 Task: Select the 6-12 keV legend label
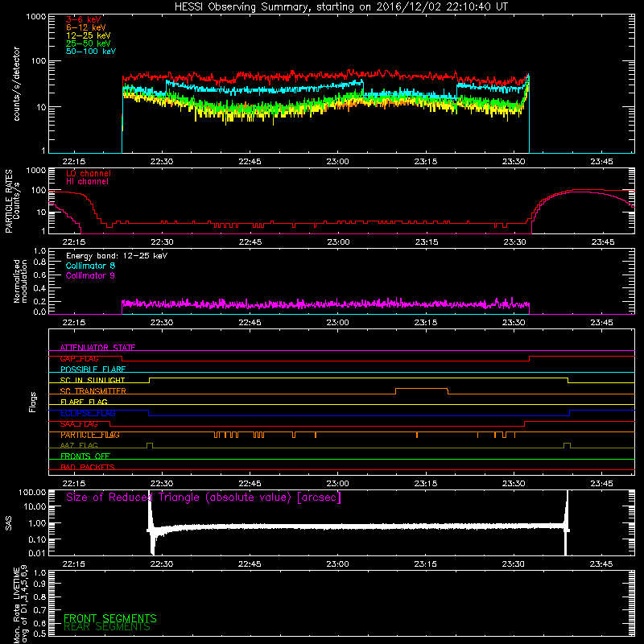(x=86, y=27)
